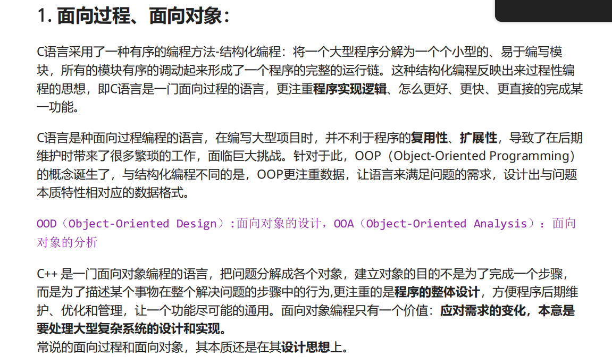The width and height of the screenshot is (612, 364).
Task: Click the heading "1. 面向过程、面向对象:"
Action: 133,16
